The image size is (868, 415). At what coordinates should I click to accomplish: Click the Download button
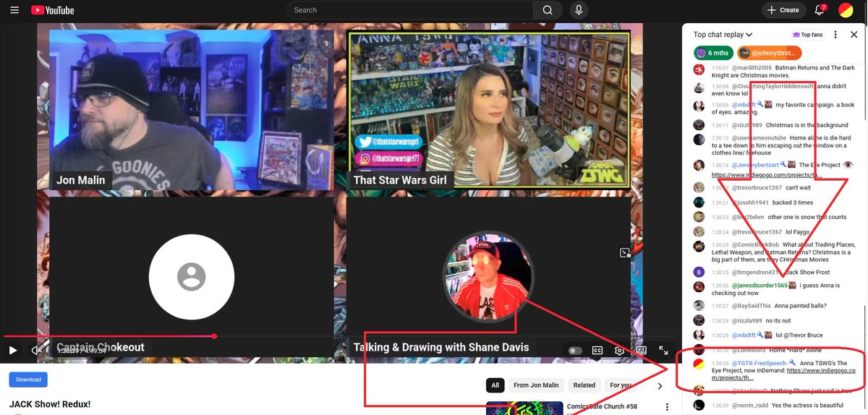tap(28, 380)
